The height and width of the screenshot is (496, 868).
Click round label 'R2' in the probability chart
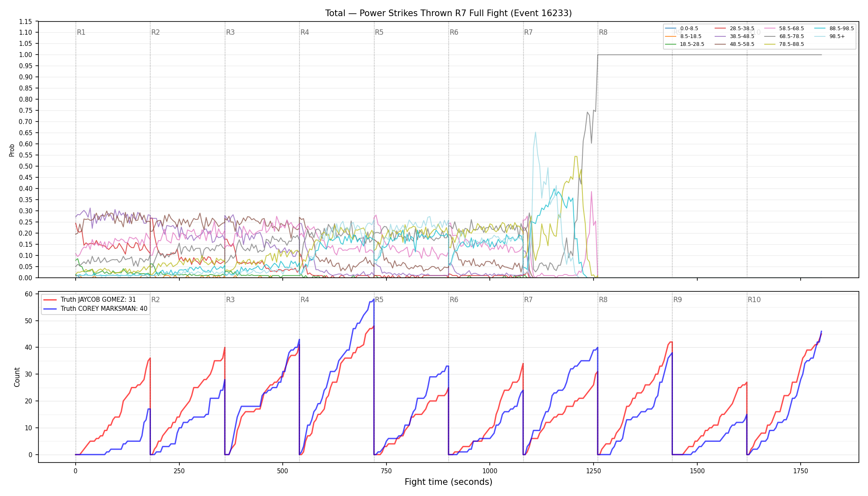tap(155, 32)
